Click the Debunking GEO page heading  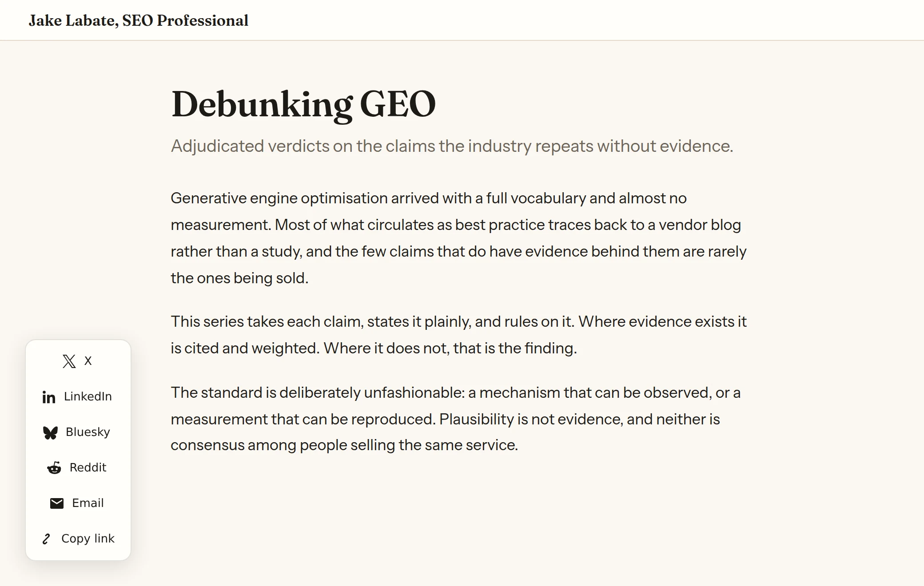(303, 104)
